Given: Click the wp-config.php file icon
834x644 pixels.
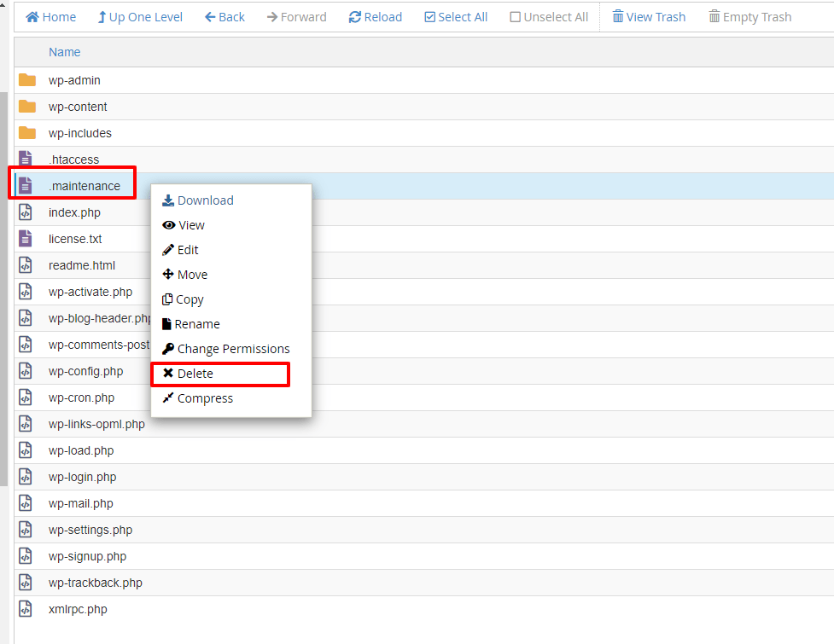Looking at the screenshot, I should point(26,371).
